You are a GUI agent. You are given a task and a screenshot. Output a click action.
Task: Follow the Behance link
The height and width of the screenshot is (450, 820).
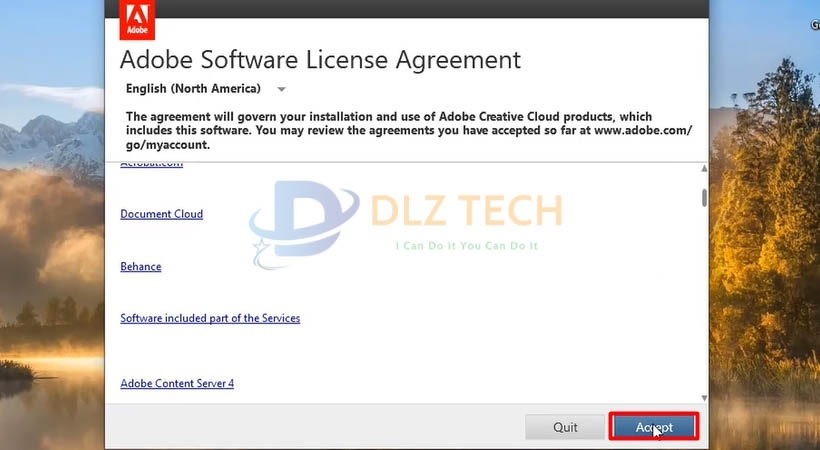(140, 267)
